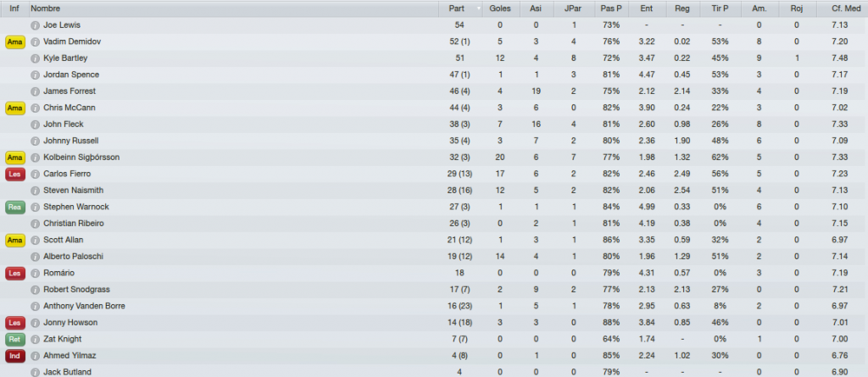Click the Asi column header
868x377 pixels.
(x=536, y=8)
